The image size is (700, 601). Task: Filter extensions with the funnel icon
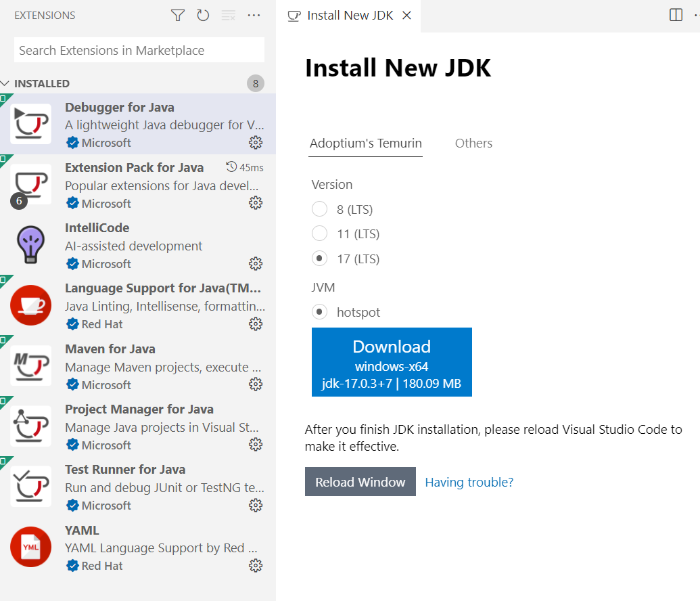(178, 15)
